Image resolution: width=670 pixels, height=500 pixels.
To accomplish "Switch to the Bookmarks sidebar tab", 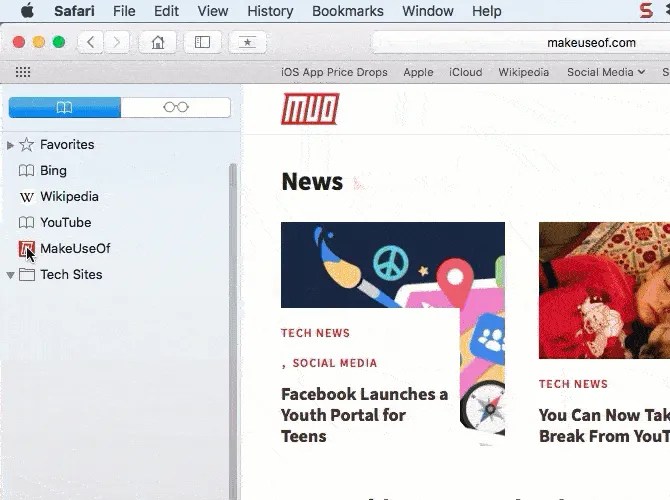I will coord(65,107).
